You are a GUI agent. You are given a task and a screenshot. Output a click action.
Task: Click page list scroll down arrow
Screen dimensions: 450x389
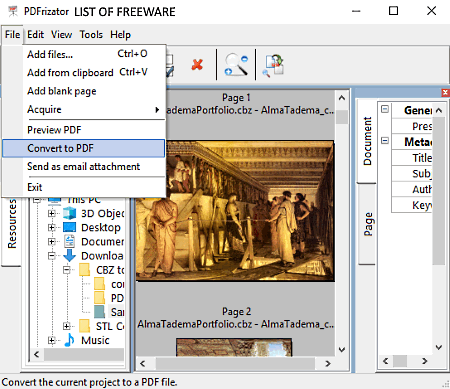[342, 349]
